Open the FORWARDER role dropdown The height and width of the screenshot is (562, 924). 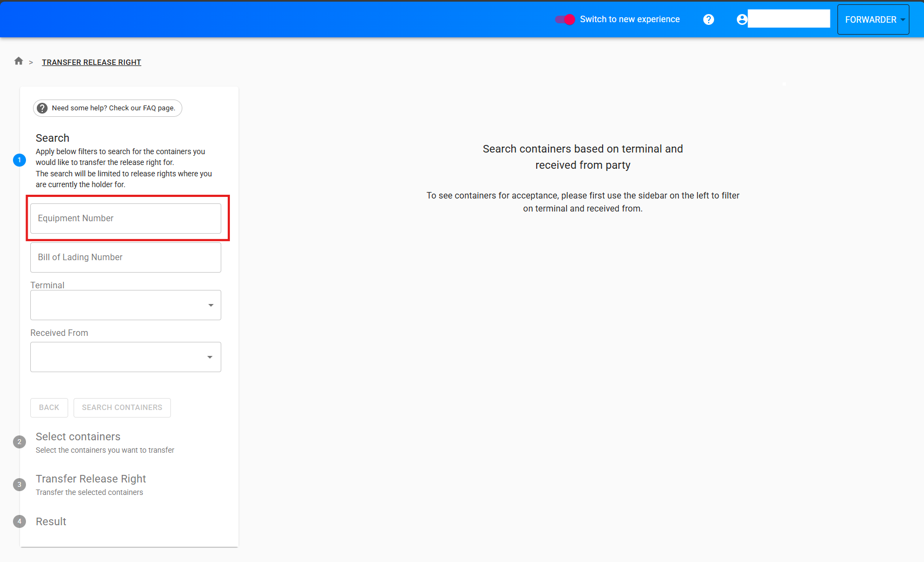pos(873,19)
